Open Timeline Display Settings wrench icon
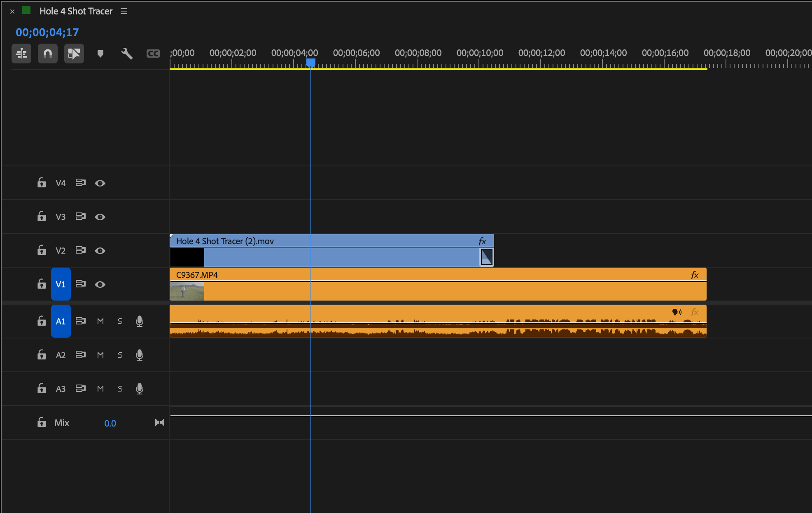The image size is (812, 513). point(126,54)
